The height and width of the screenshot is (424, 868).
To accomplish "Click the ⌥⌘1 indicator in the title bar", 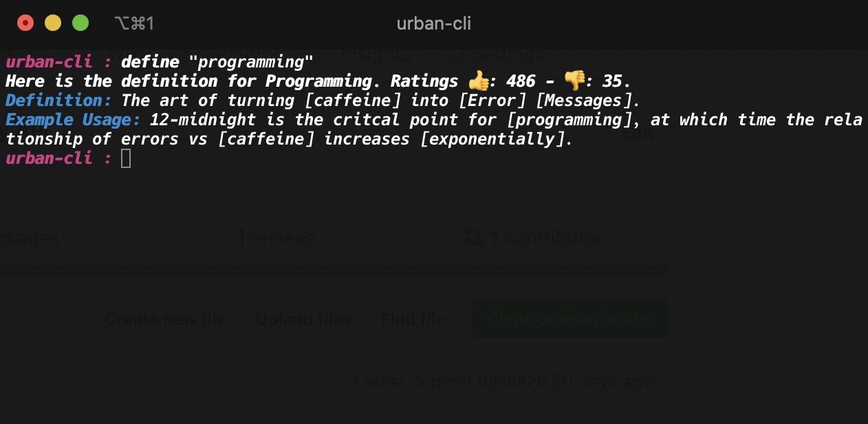I will [x=135, y=23].
